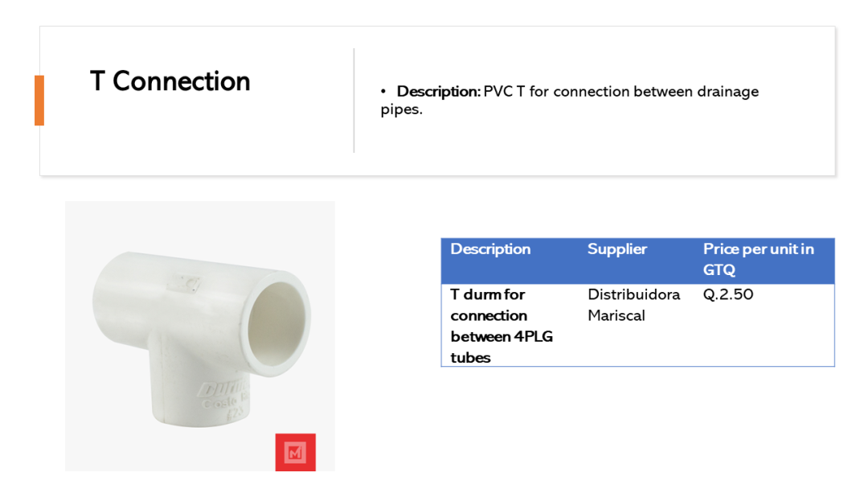Click the red M logo icon
This screenshot has height=489, width=868.
click(296, 453)
